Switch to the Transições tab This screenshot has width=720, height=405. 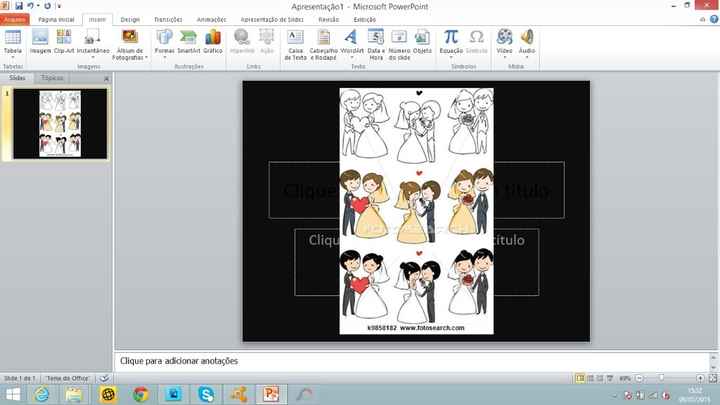pyautogui.click(x=168, y=20)
